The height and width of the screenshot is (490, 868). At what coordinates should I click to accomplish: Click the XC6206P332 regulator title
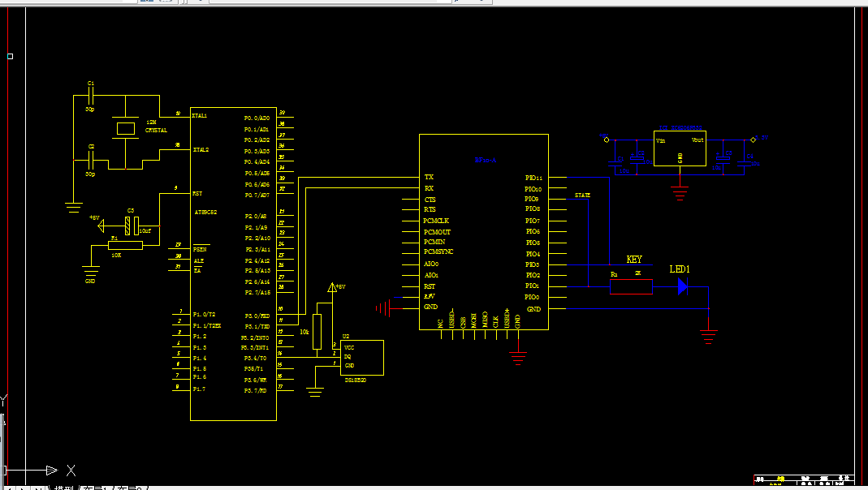[680, 127]
